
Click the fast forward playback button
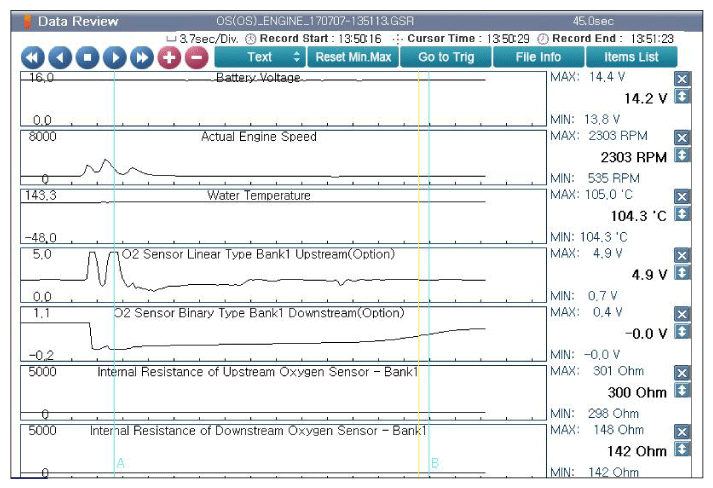(142, 58)
